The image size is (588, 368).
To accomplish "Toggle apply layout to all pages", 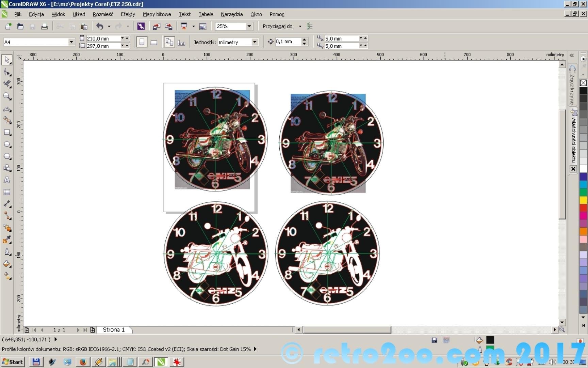I will (169, 42).
